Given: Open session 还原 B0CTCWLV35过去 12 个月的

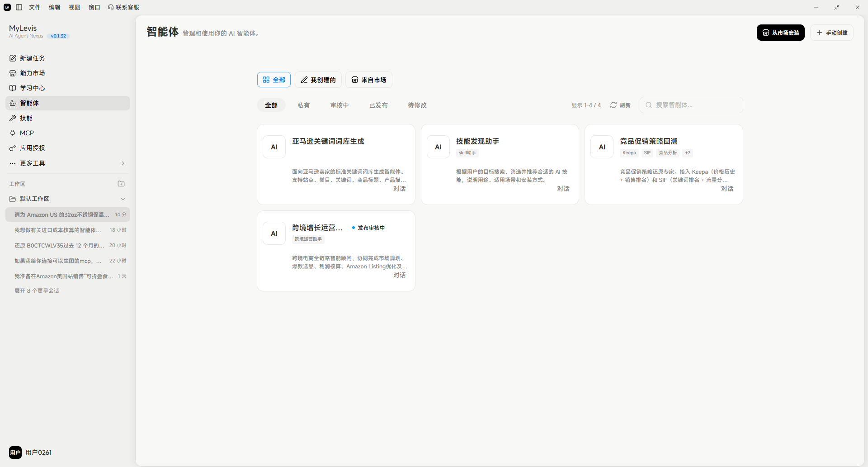Looking at the screenshot, I should click(68, 245).
